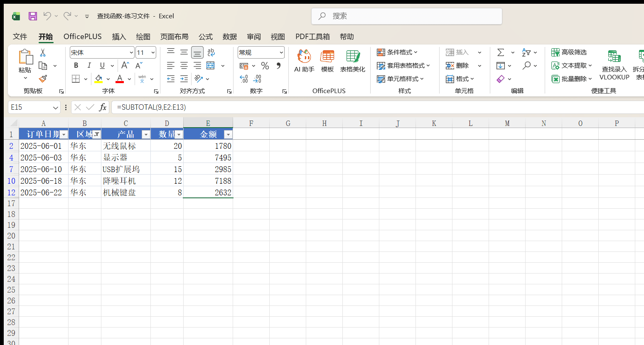Toggle italic formatting
The image size is (644, 345).
(89, 66)
